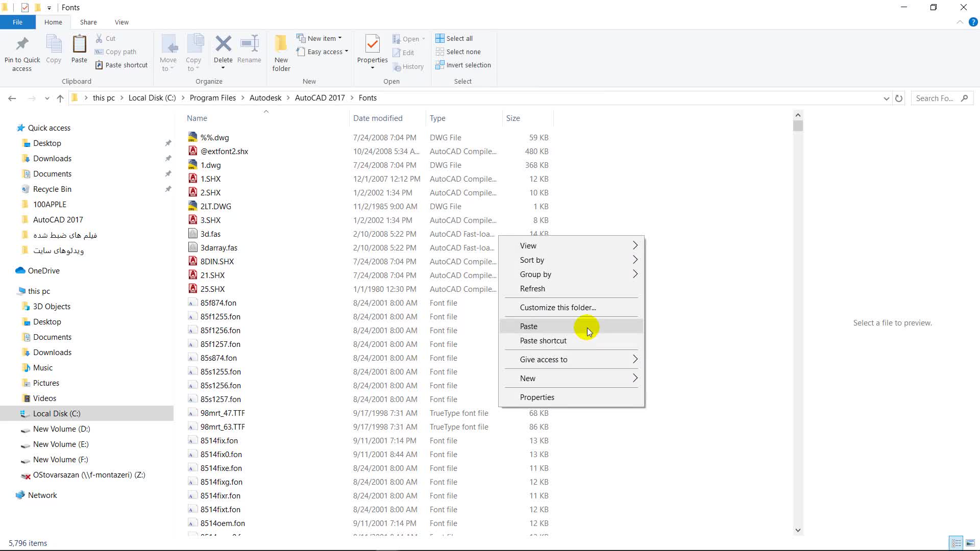Switch to large icons view in status bar
980x551 pixels.
pyautogui.click(x=970, y=543)
